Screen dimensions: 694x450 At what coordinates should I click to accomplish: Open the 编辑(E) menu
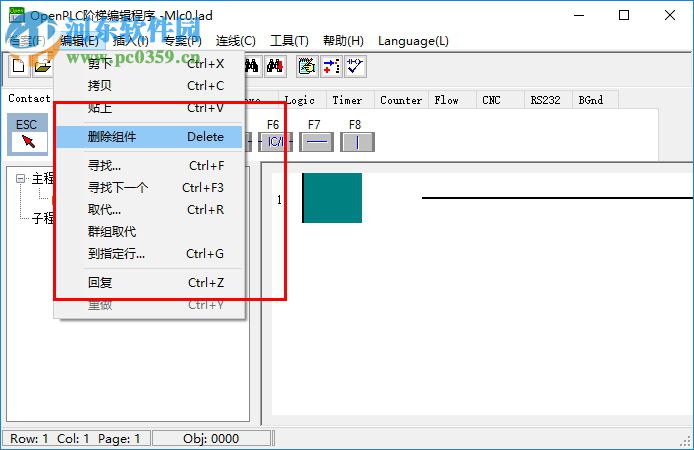coord(80,41)
